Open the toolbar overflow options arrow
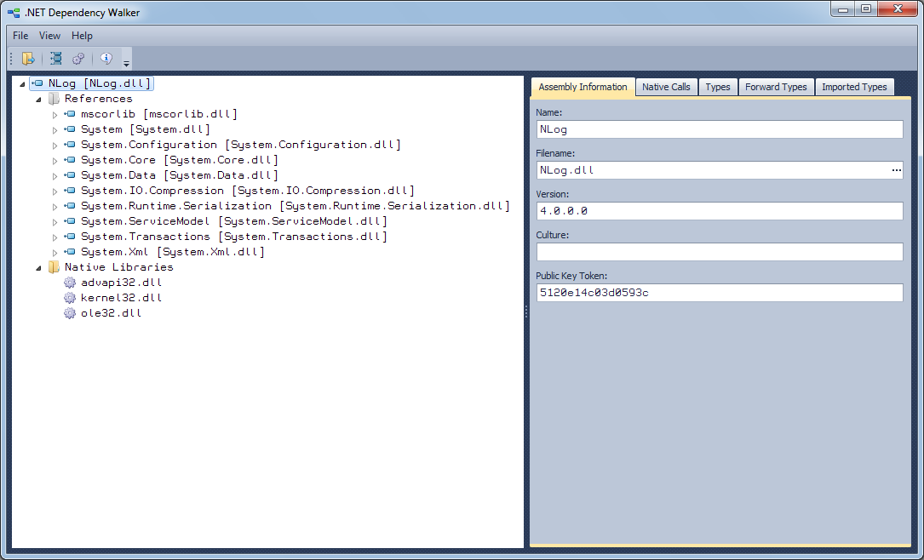Viewport: 924px width, 560px height. (126, 60)
